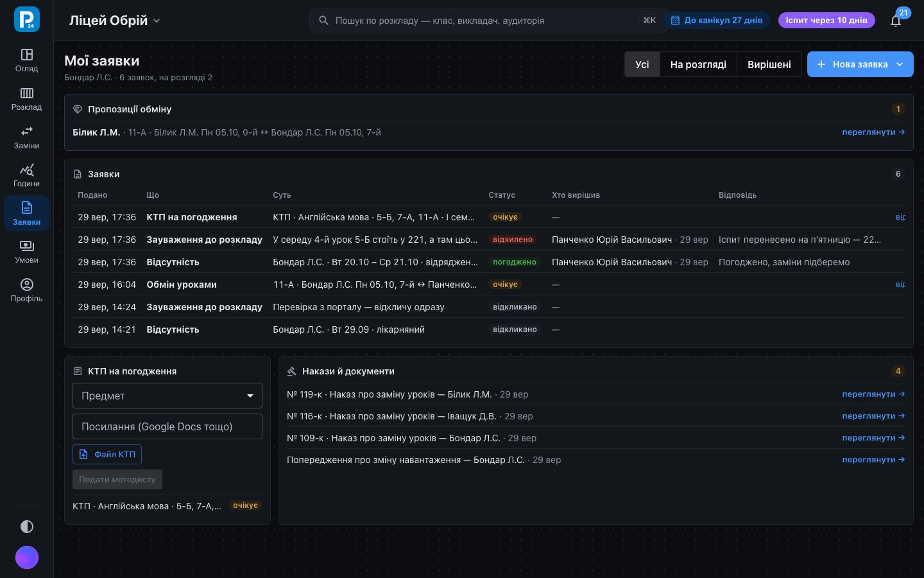924x578 pixels.
Task: Click the Пропозиції обміну header icon
Action: pyautogui.click(x=78, y=109)
